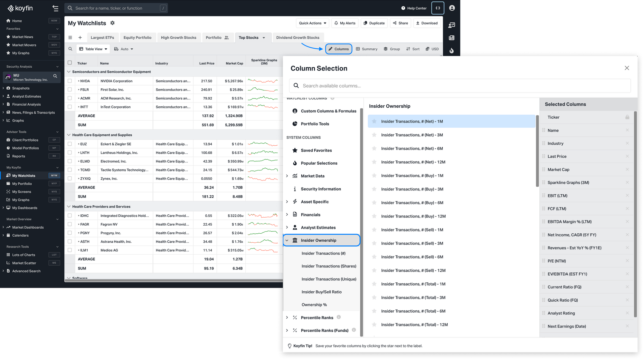Select Insider Buy/Sell Ratio subcategory
Screen dimensions: 644x360
(x=322, y=292)
